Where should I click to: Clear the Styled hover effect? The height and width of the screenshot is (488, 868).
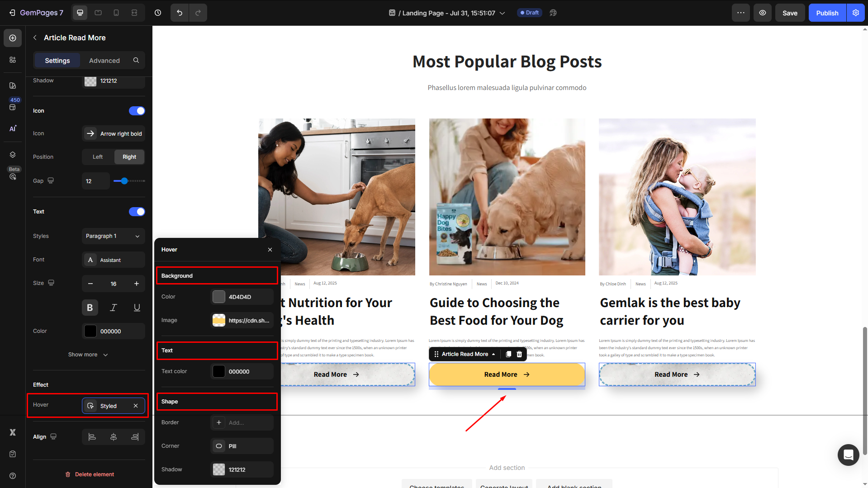(136, 406)
